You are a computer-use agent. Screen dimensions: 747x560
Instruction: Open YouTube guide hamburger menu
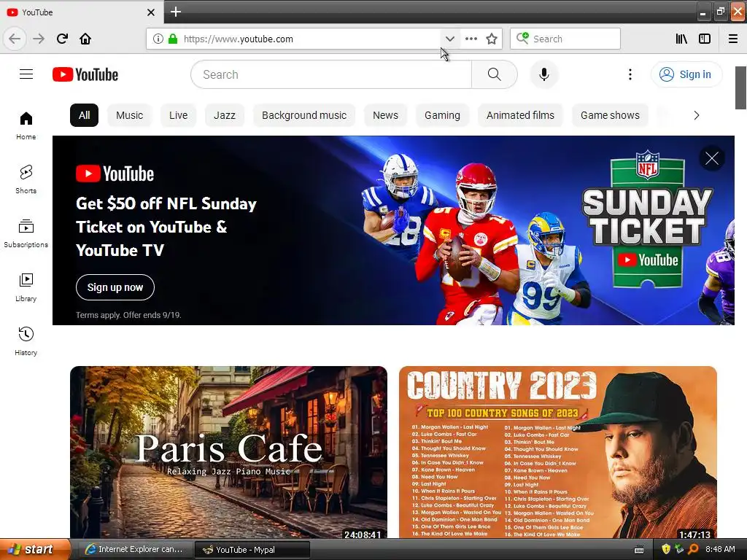[26, 74]
